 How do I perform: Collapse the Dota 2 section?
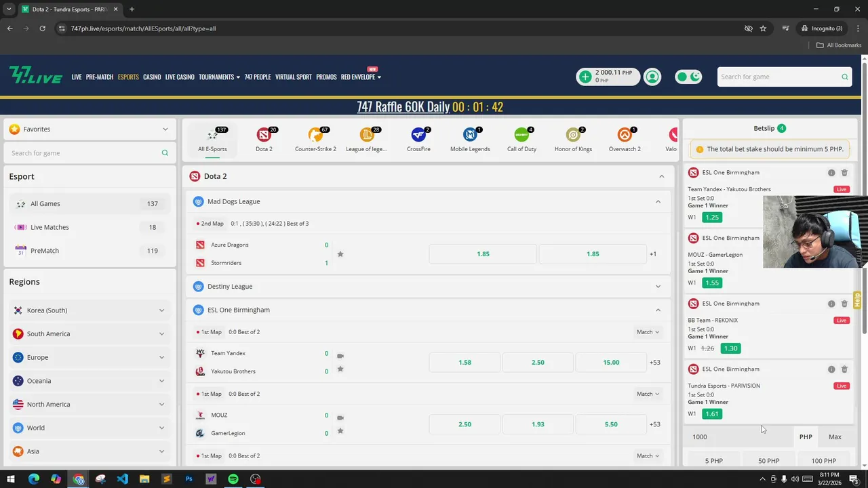pos(662,176)
